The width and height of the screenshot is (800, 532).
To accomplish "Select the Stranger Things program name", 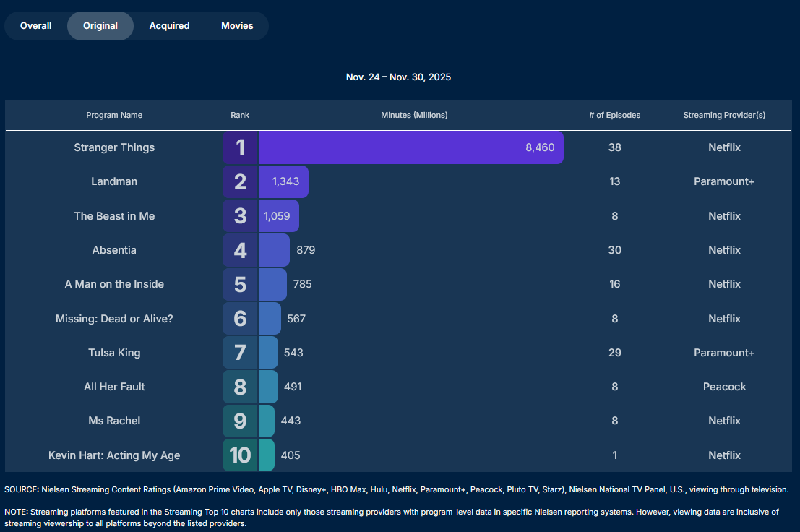I will tap(114, 147).
